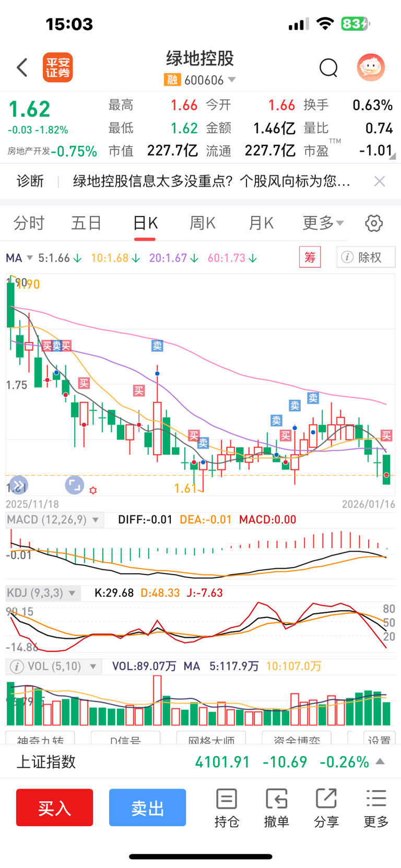Tap the current price 1.62
This screenshot has width=401, height=868.
30,109
